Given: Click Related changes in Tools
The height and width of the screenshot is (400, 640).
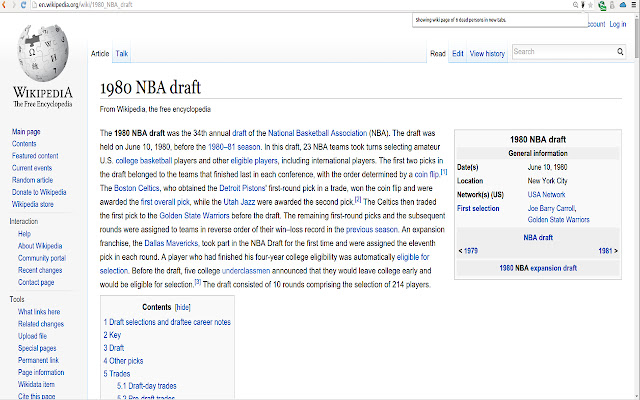Looking at the screenshot, I should coord(41,324).
